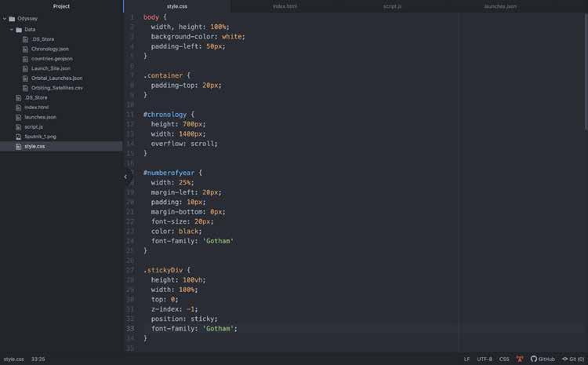Open Orbiting_Satellites.csv from the tree

pos(57,88)
